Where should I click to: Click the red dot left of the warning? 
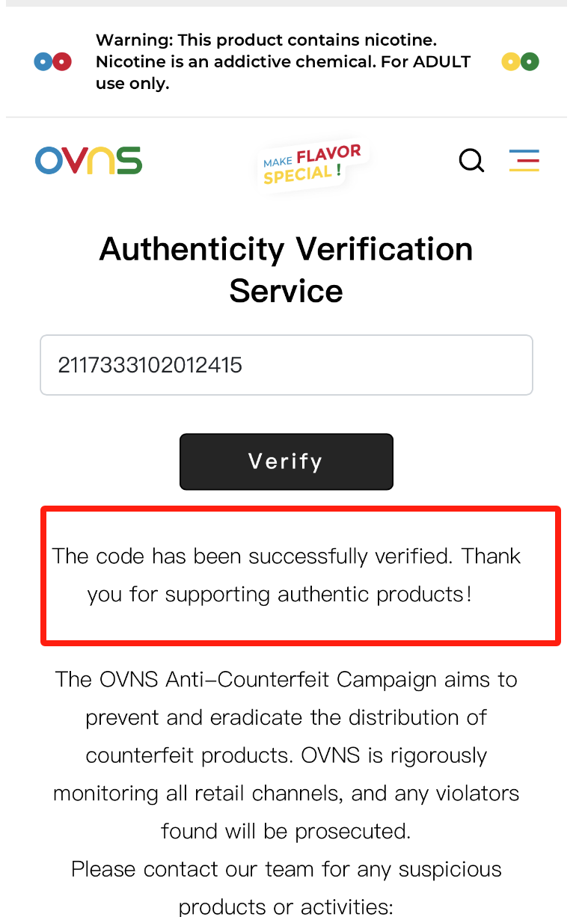(63, 61)
